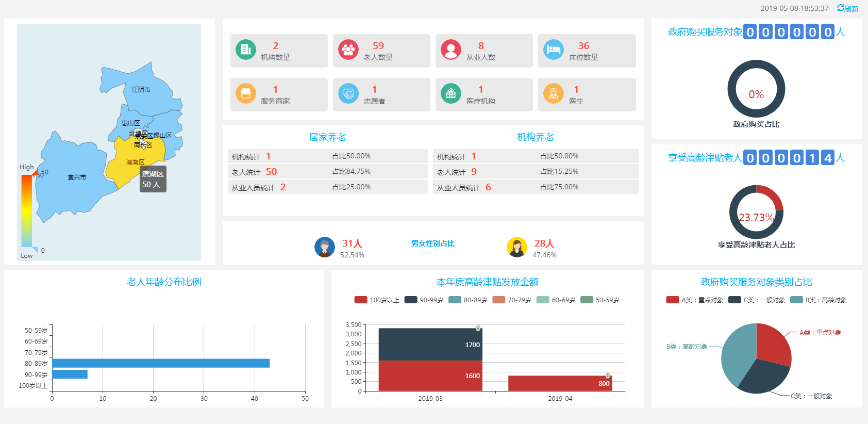Click the green institution count building icon
Viewport: 868px width, 424px height.
pos(246,50)
